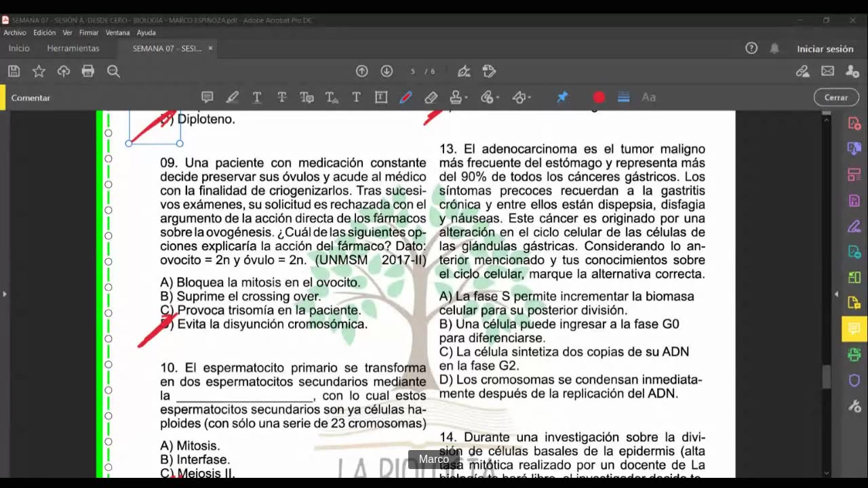The image size is (868, 488).
Task: Go to the previous page arrow
Action: 362,71
